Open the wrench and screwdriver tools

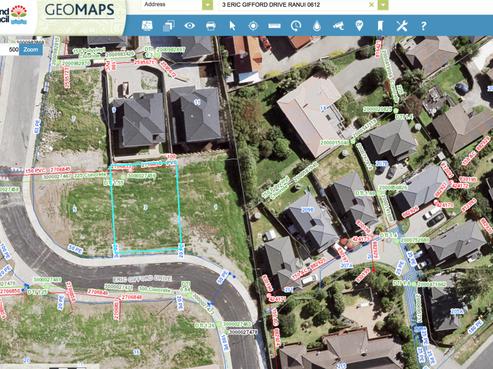click(402, 26)
